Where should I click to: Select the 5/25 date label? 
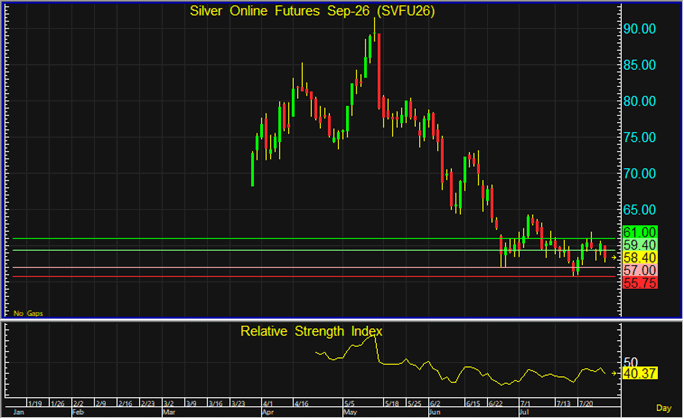(414, 404)
